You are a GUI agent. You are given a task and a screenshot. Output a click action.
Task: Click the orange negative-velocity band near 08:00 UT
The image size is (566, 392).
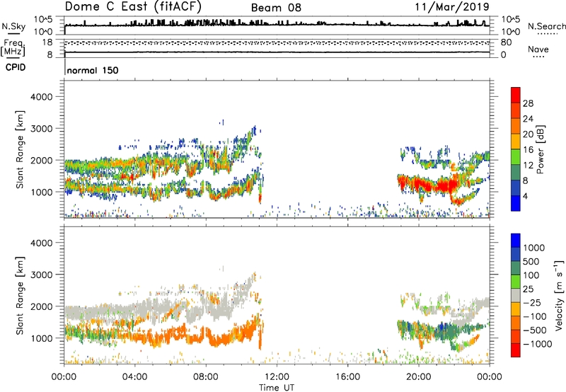point(195,338)
